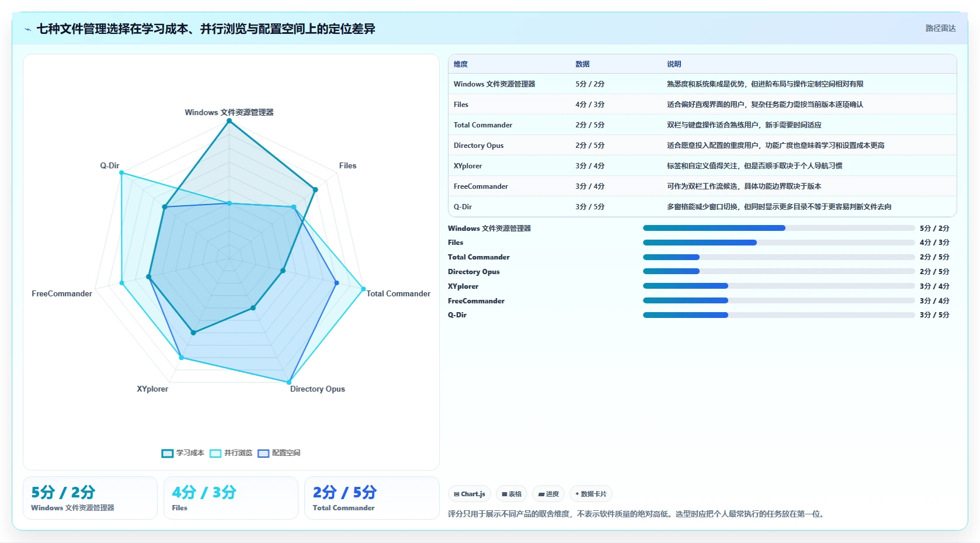Click the 说明 column header
This screenshot has height=543, width=980.
click(x=674, y=64)
